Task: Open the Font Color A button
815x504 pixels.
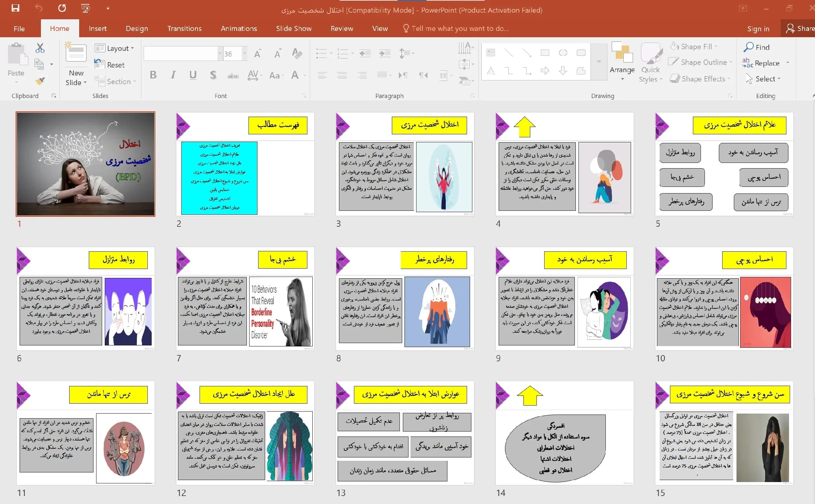Action: (295, 75)
